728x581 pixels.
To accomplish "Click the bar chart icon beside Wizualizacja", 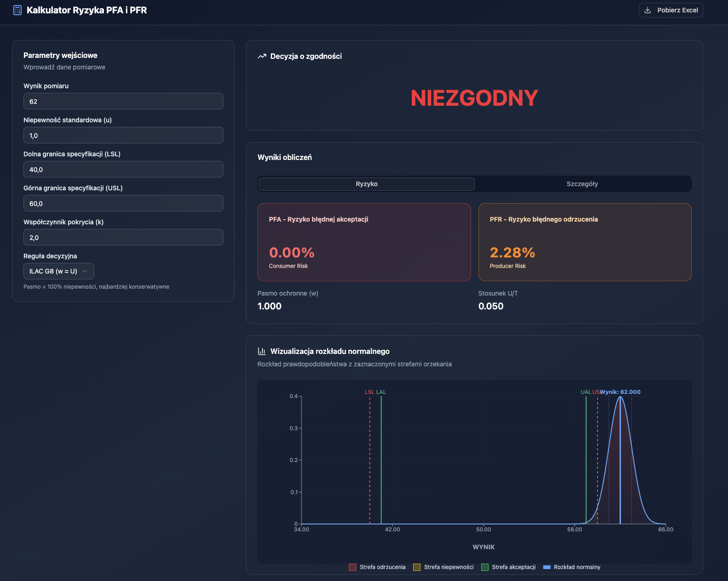I will [262, 351].
